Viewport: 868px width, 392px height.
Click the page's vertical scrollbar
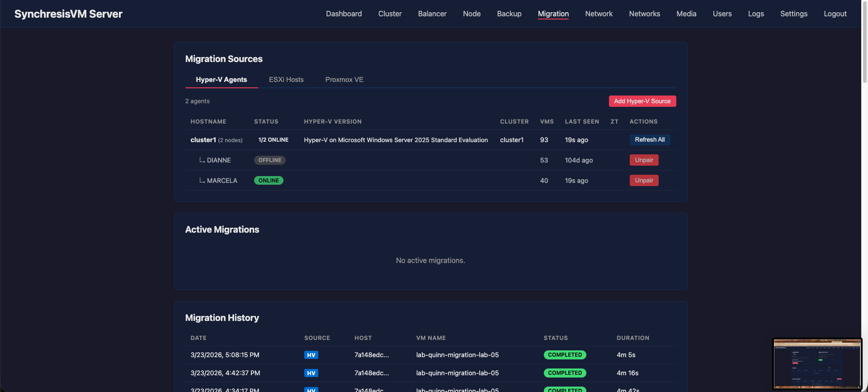(x=864, y=43)
